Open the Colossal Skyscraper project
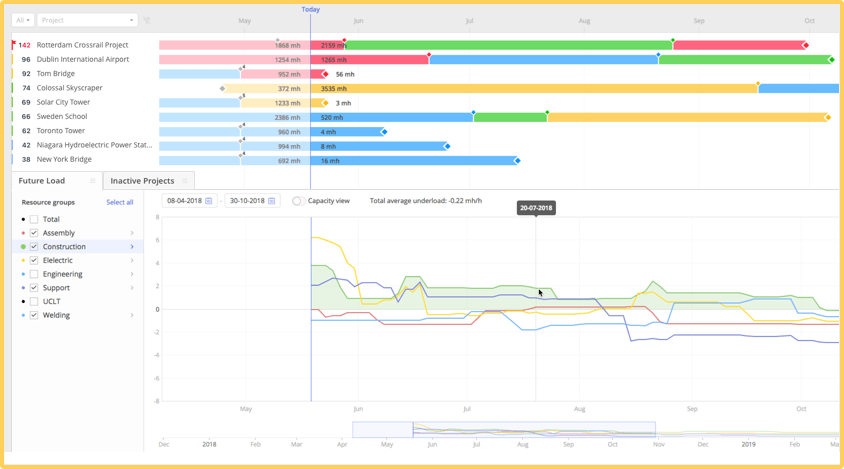844x469 pixels. (x=69, y=88)
